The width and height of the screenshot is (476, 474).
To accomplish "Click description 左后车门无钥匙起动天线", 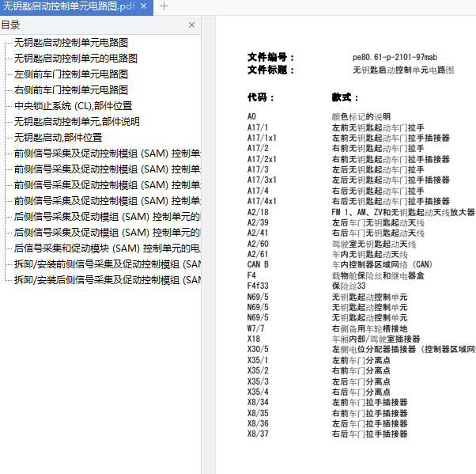I will [378, 222].
